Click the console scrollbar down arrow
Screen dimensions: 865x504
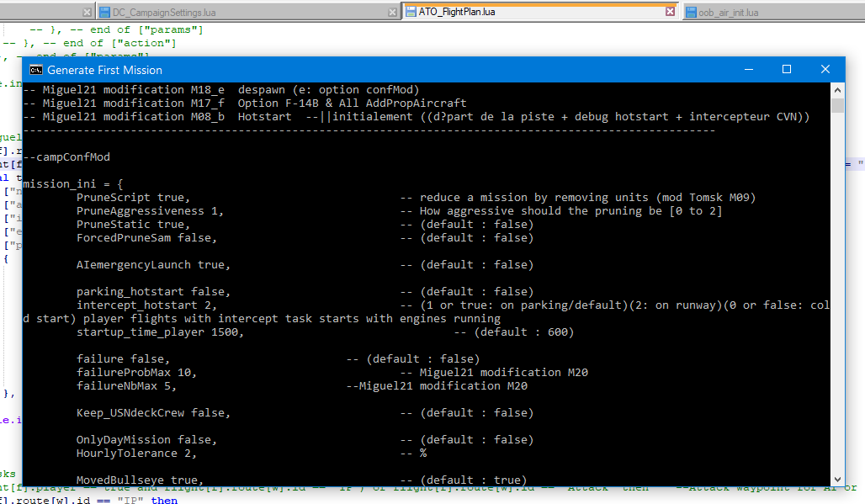click(x=837, y=480)
